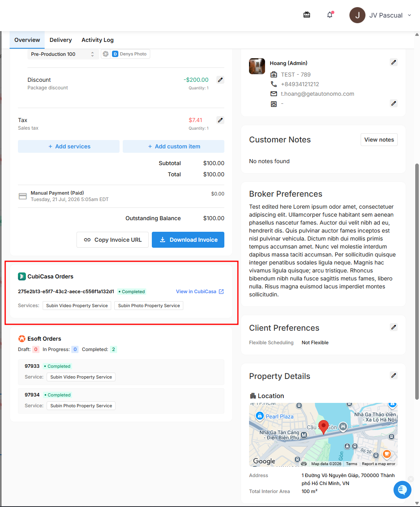Edit the Discount line item

tap(220, 80)
